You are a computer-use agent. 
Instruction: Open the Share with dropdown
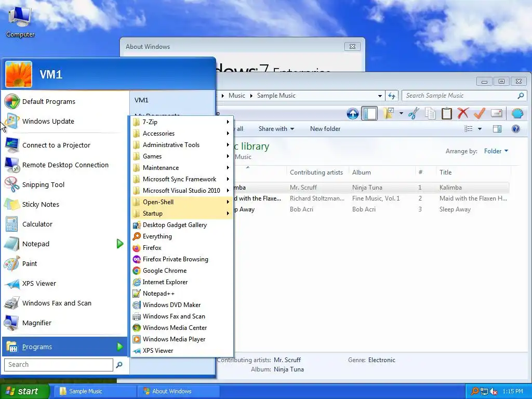click(276, 129)
